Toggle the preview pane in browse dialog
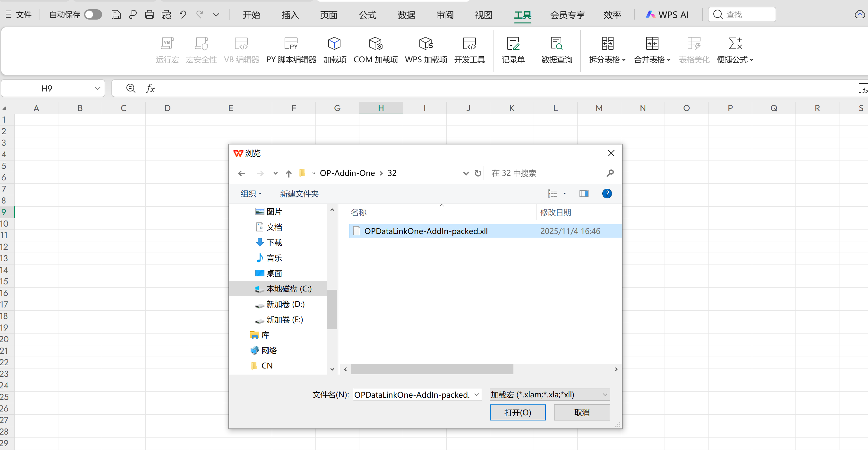 point(584,194)
